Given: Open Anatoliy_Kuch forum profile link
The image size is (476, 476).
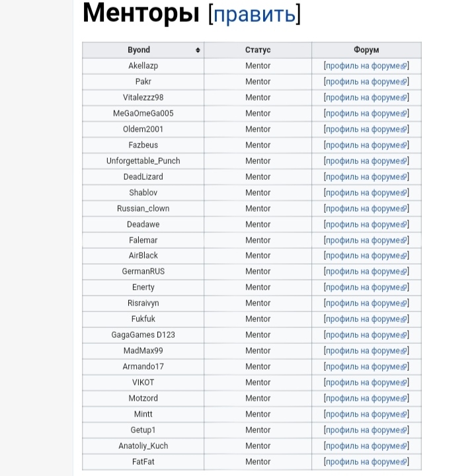Looking at the screenshot, I should [366, 446].
